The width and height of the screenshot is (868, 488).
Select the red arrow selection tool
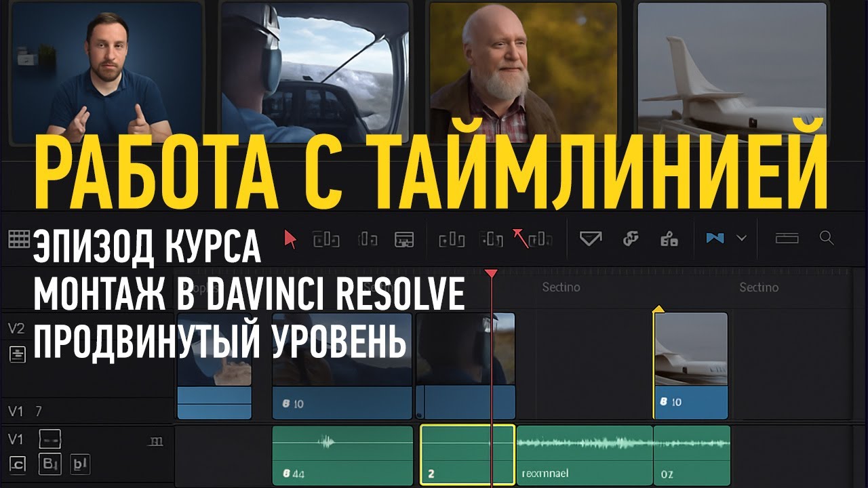pyautogui.click(x=290, y=239)
